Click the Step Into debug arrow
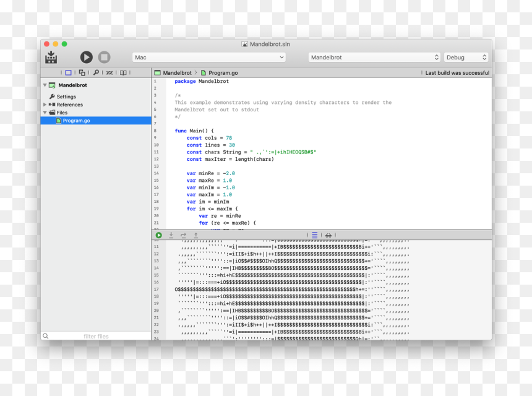The height and width of the screenshot is (396, 532). pos(171,235)
